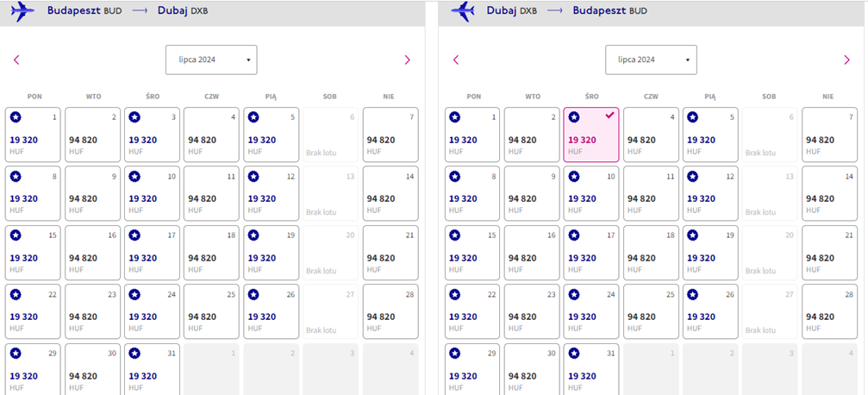Click star discount icon on outbound July 17
Viewport: 868px width, 395px height.
pyautogui.click(x=134, y=235)
